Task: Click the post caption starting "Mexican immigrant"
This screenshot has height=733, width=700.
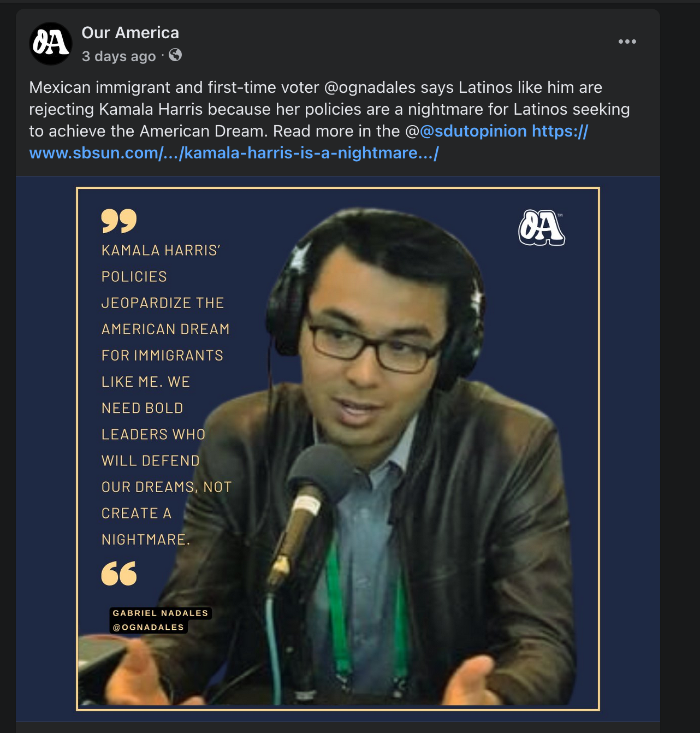Action: coord(330,120)
